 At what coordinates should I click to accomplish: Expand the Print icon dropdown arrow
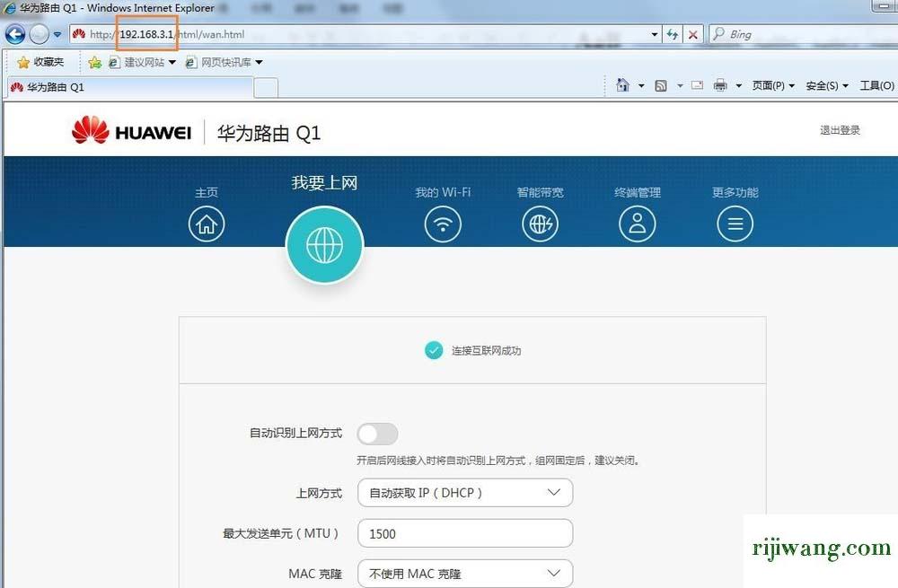click(x=739, y=86)
